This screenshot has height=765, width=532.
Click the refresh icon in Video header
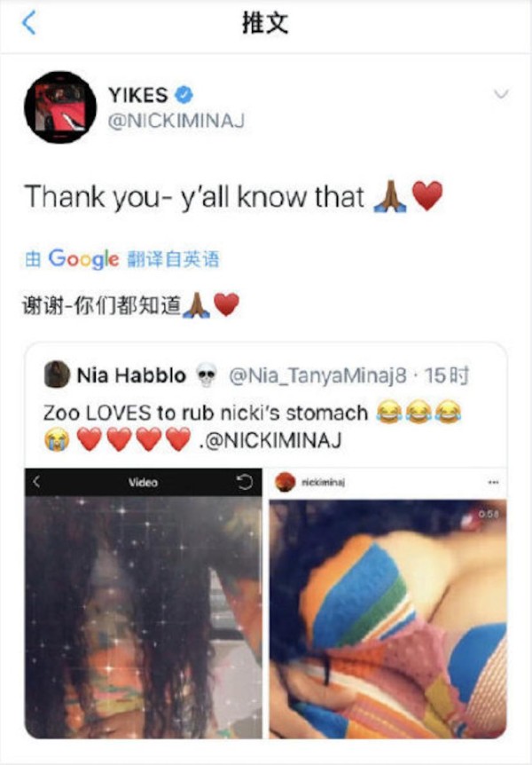coord(245,482)
